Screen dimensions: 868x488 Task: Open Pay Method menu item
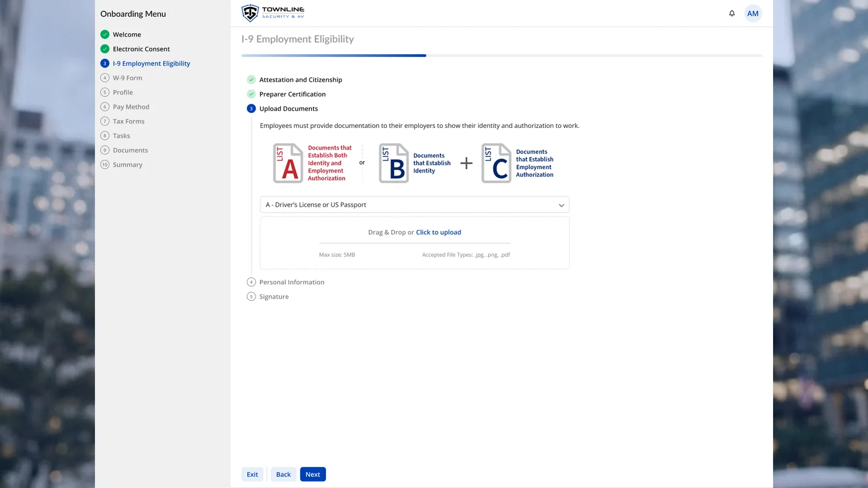[x=131, y=107]
